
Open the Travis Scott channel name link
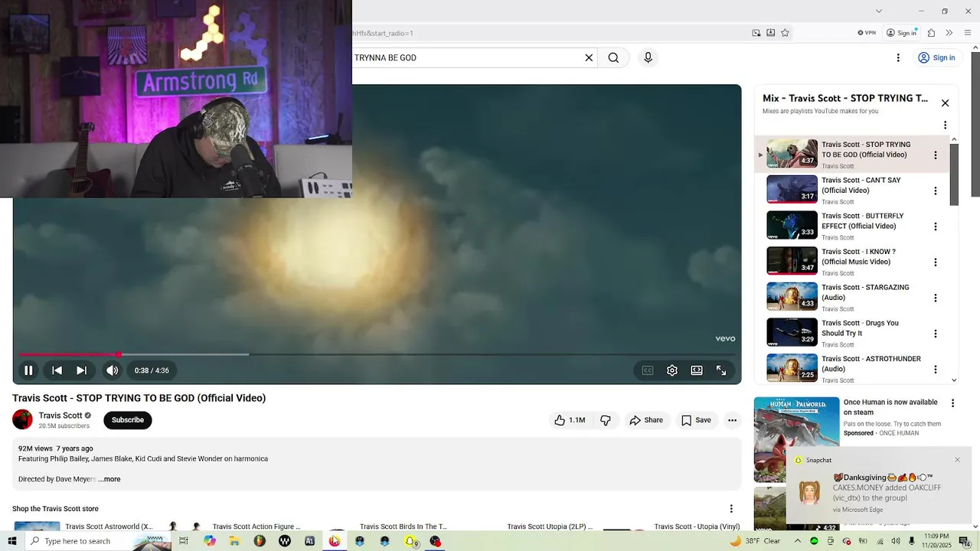pyautogui.click(x=60, y=416)
